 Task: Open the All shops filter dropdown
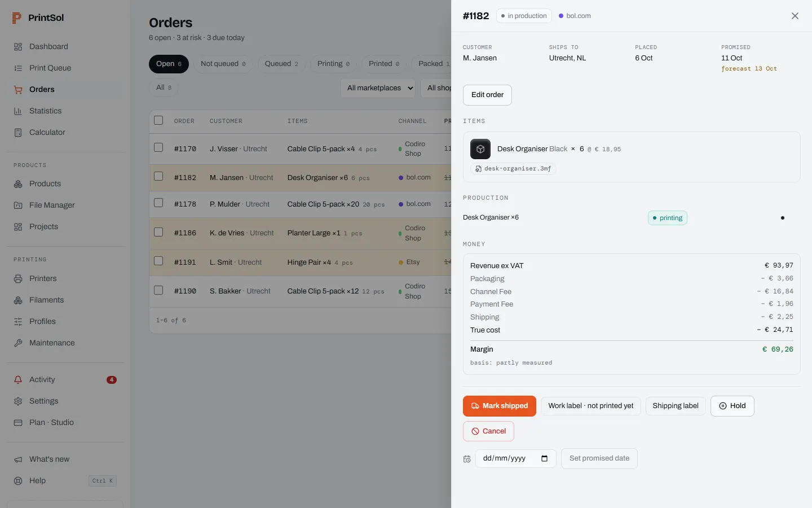pos(436,88)
